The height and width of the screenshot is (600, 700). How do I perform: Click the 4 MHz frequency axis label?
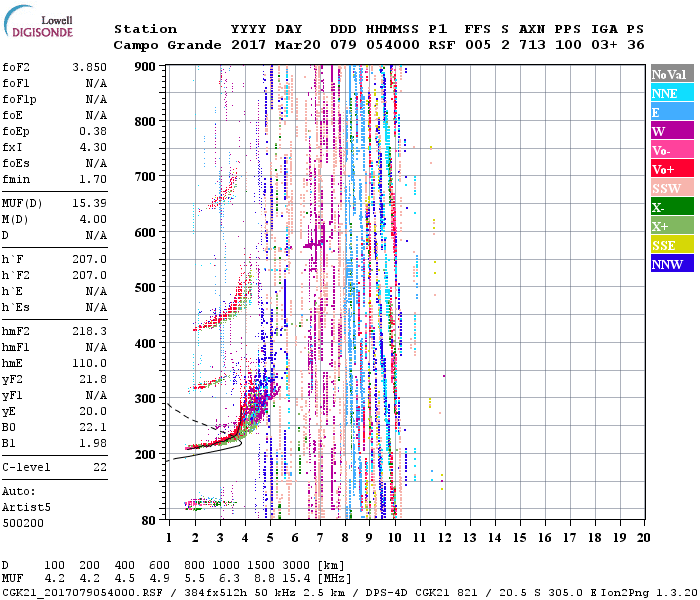(245, 538)
